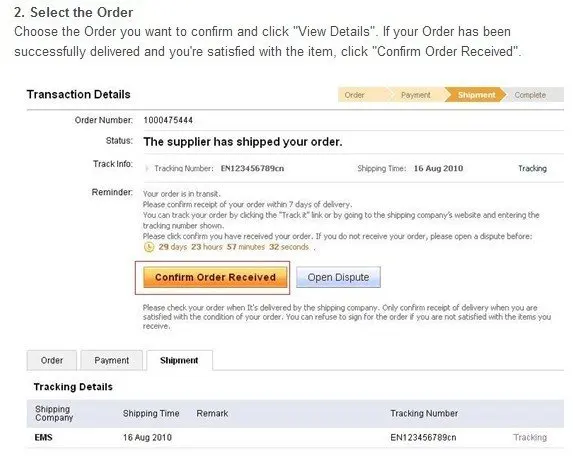The width and height of the screenshot is (573, 467).
Task: Select order number 1000475444
Action: pos(168,120)
